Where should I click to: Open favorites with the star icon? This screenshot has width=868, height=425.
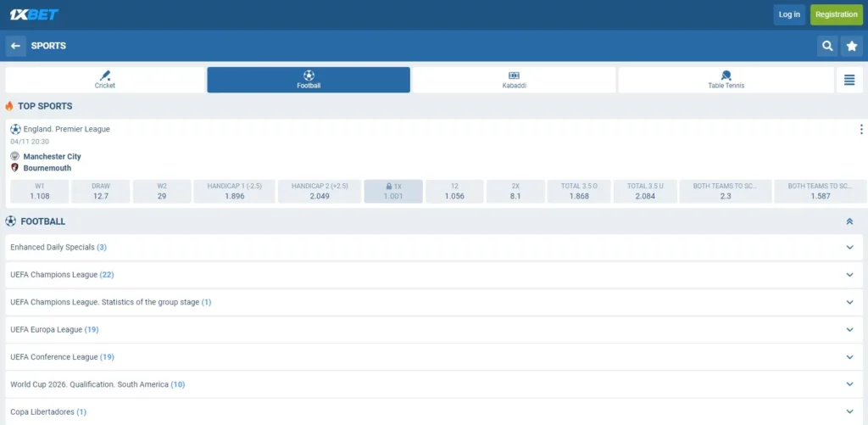point(851,46)
